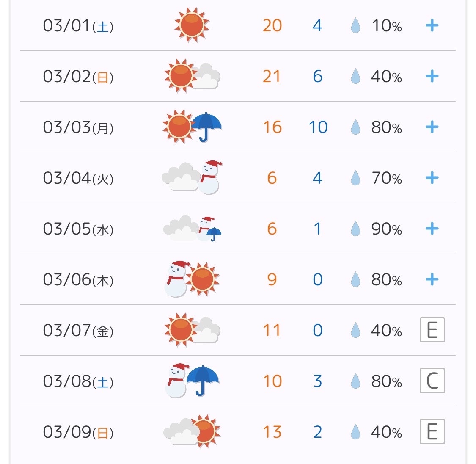
Task: Click the sun and cloud icon for 03/02
Action: [192, 76]
